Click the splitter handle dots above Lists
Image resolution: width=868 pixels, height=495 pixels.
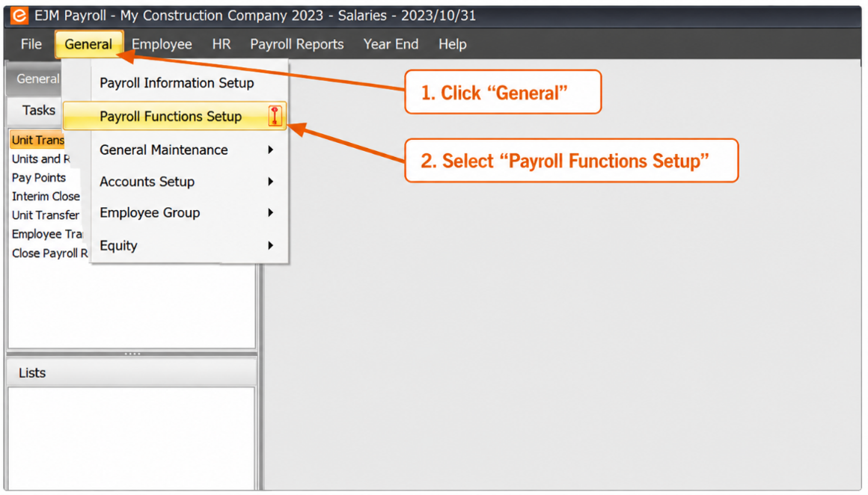132,354
